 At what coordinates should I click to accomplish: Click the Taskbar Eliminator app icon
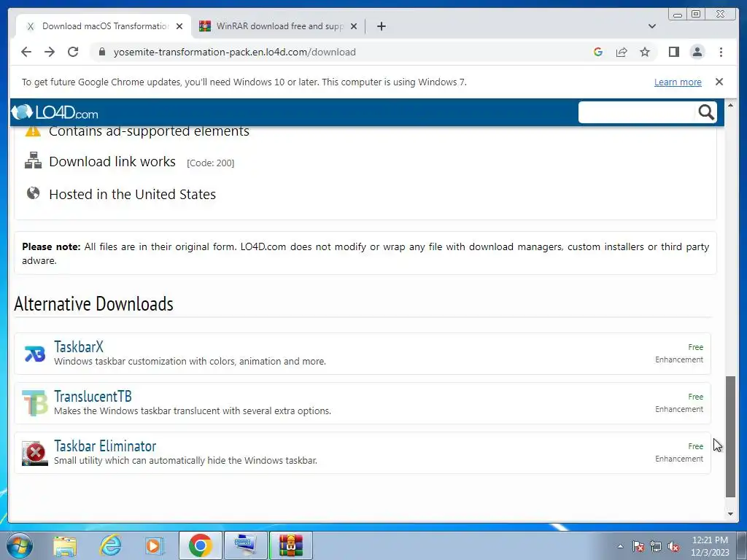[35, 453]
